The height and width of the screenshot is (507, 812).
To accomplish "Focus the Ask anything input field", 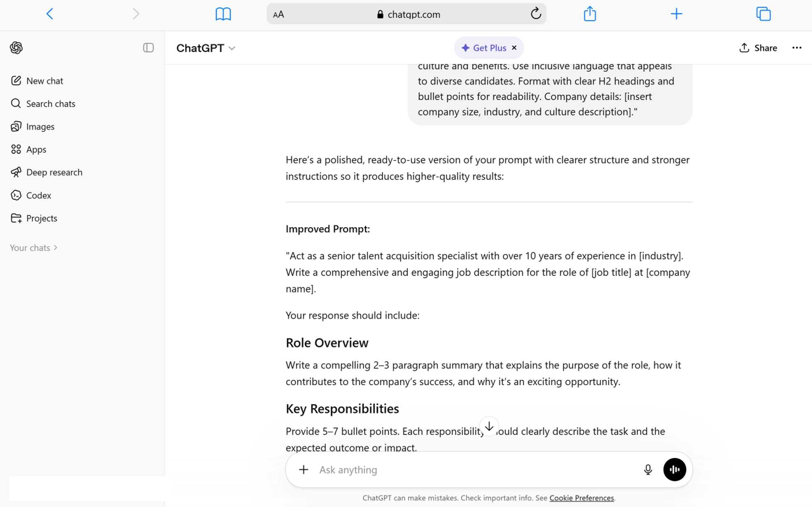I will coord(477,470).
